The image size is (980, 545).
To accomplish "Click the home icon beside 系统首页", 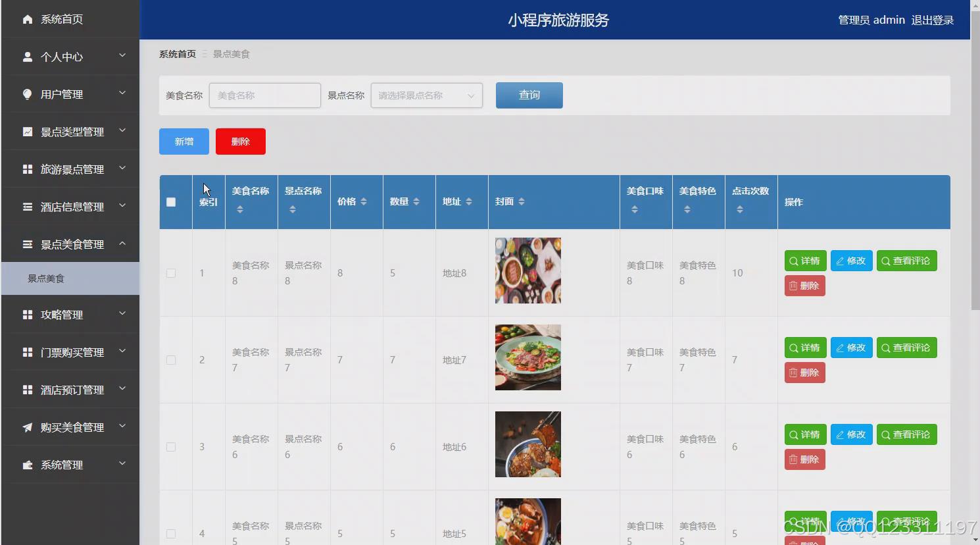I will (x=28, y=20).
